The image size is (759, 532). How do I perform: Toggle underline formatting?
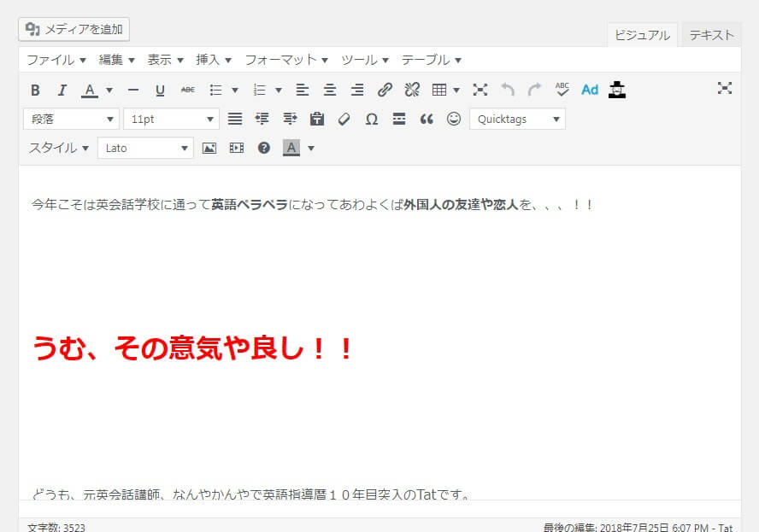pyautogui.click(x=160, y=90)
